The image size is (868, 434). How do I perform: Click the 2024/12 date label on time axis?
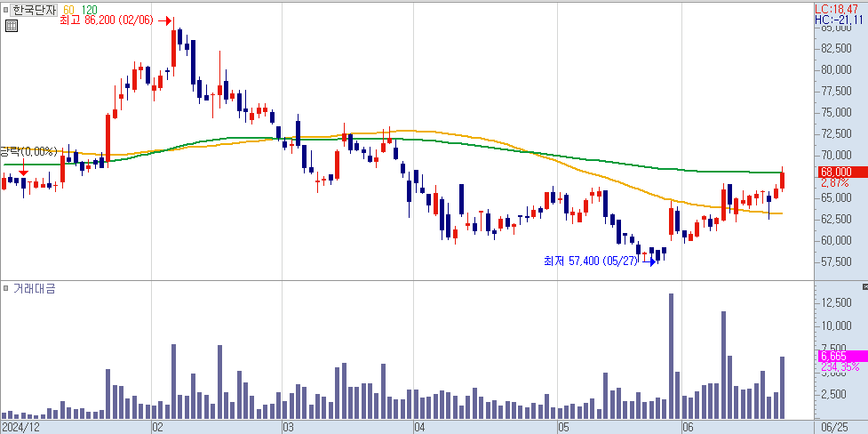(x=20, y=427)
